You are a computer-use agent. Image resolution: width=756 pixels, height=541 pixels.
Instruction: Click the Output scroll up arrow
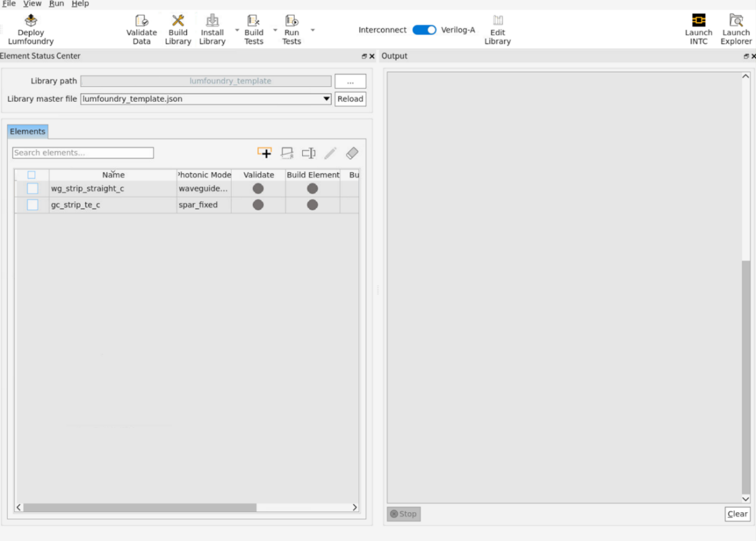coord(746,77)
